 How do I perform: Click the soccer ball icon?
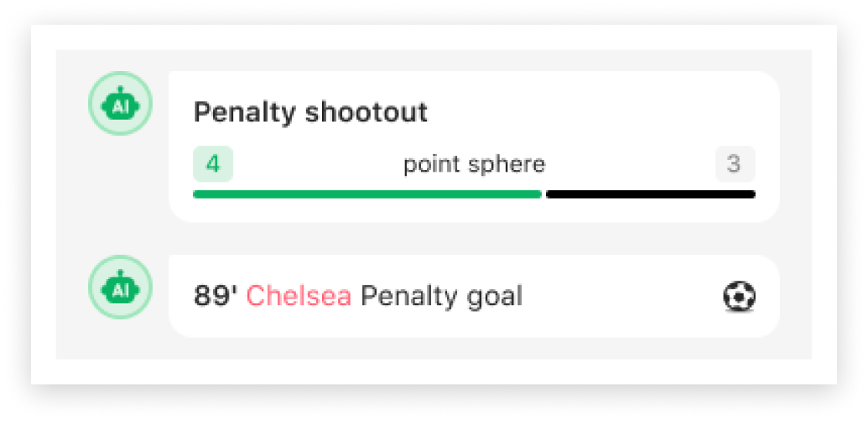pyautogui.click(x=739, y=296)
